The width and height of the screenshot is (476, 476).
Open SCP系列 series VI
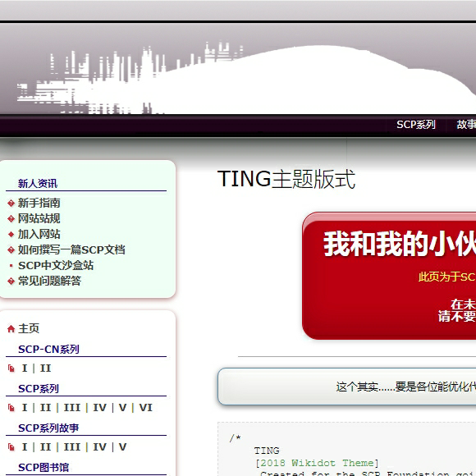click(x=146, y=408)
